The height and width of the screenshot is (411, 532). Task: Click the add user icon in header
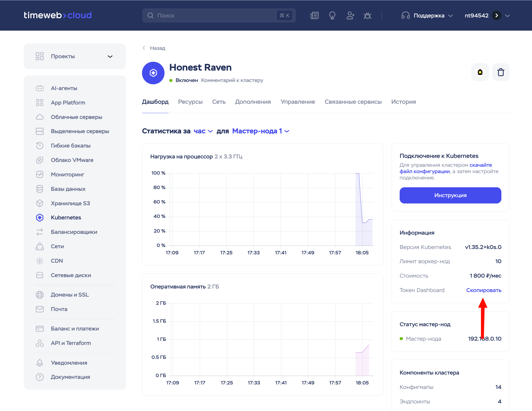click(350, 16)
